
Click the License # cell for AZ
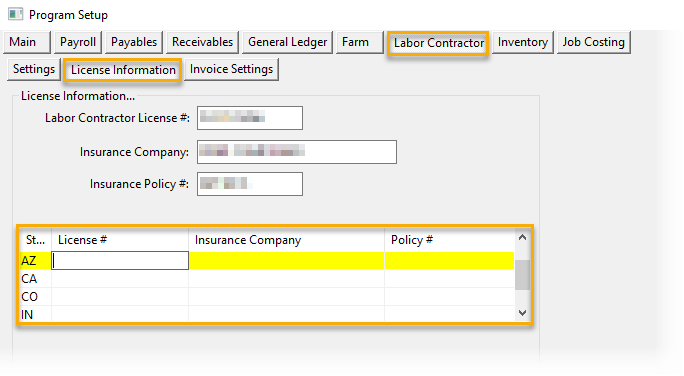click(120, 260)
